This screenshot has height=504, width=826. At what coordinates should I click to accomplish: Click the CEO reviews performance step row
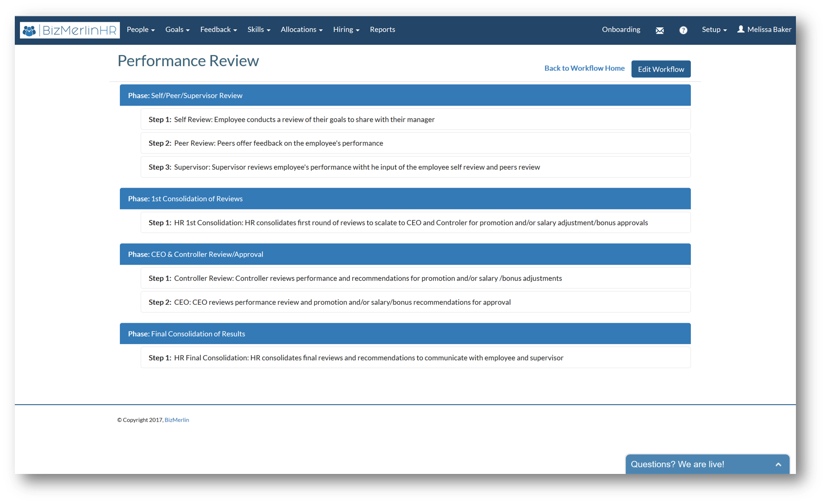pos(416,302)
